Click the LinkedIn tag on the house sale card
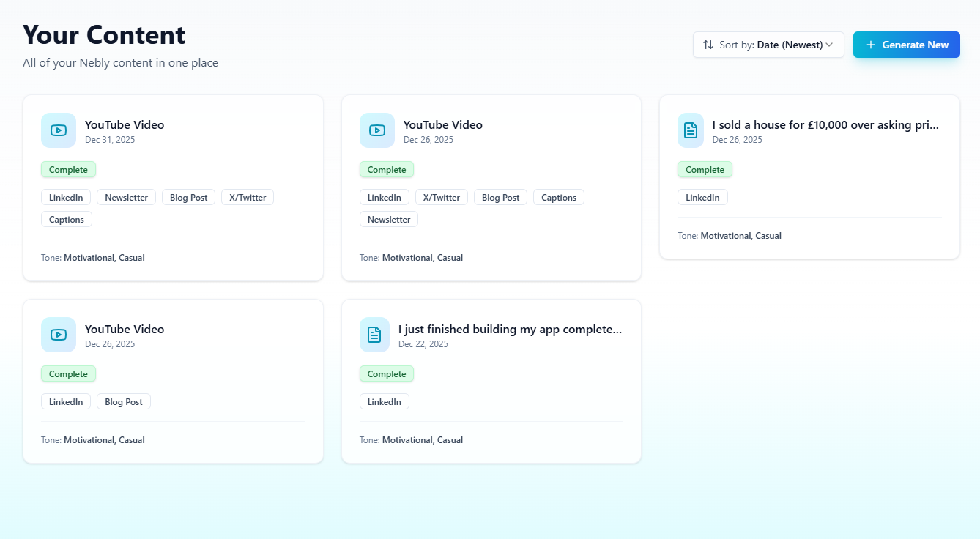Image resolution: width=980 pixels, height=539 pixels. (x=702, y=197)
